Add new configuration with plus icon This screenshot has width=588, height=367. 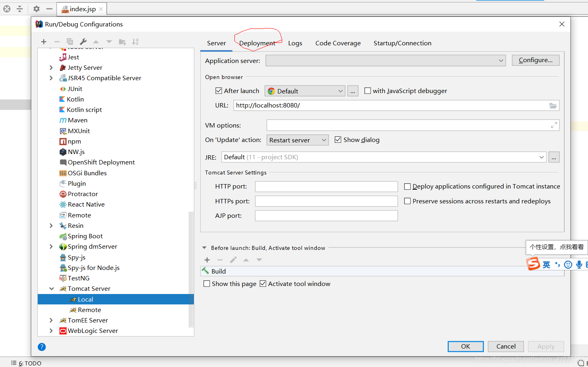click(44, 42)
